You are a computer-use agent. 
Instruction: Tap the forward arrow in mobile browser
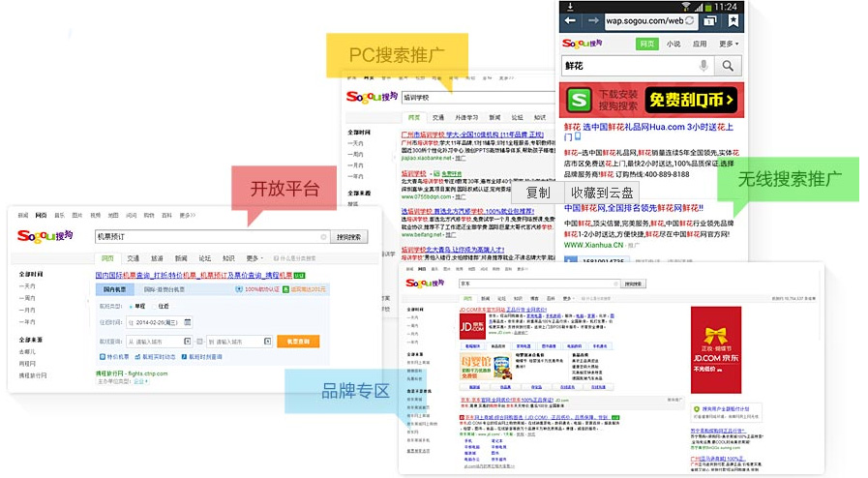[x=593, y=21]
